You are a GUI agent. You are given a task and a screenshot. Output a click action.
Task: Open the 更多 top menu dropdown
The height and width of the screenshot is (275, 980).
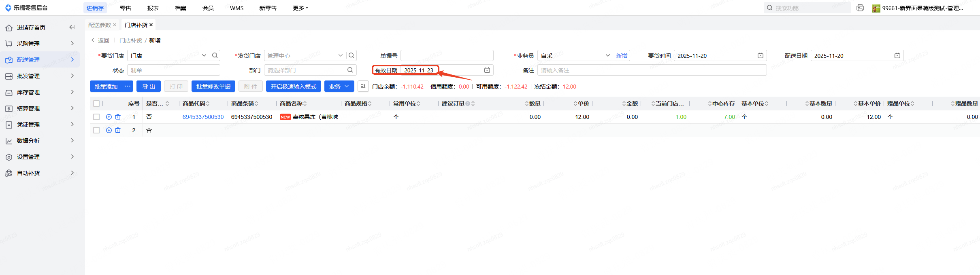[300, 8]
